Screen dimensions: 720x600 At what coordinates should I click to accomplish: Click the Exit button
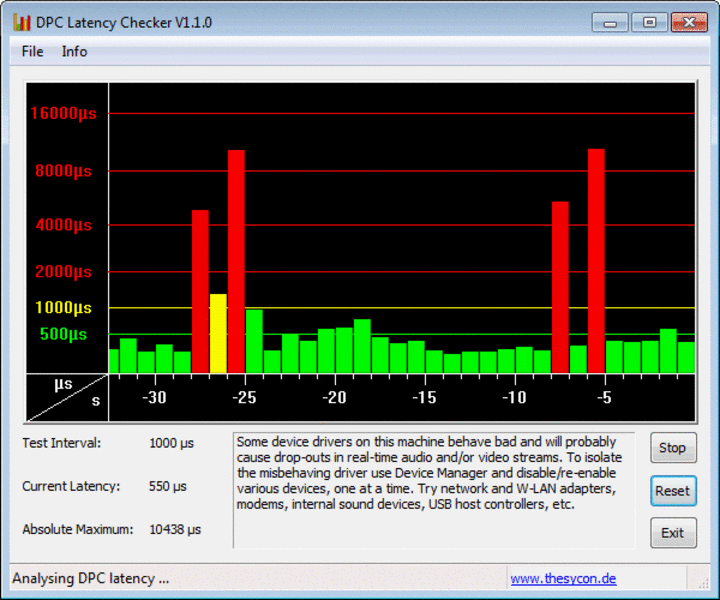click(x=672, y=533)
